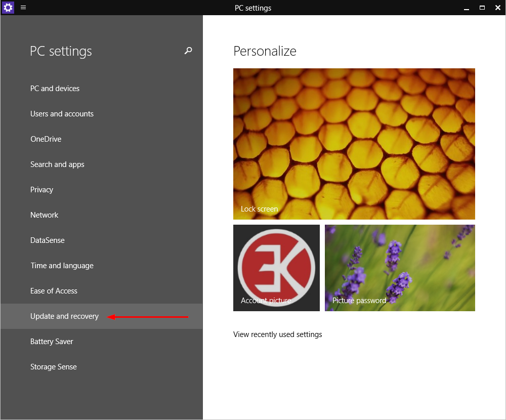The height and width of the screenshot is (420, 506).
Task: Click the search magnifier icon
Action: point(188,51)
